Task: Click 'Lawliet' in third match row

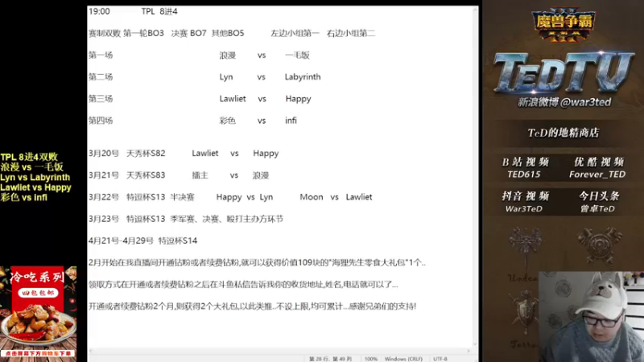Action: click(233, 98)
